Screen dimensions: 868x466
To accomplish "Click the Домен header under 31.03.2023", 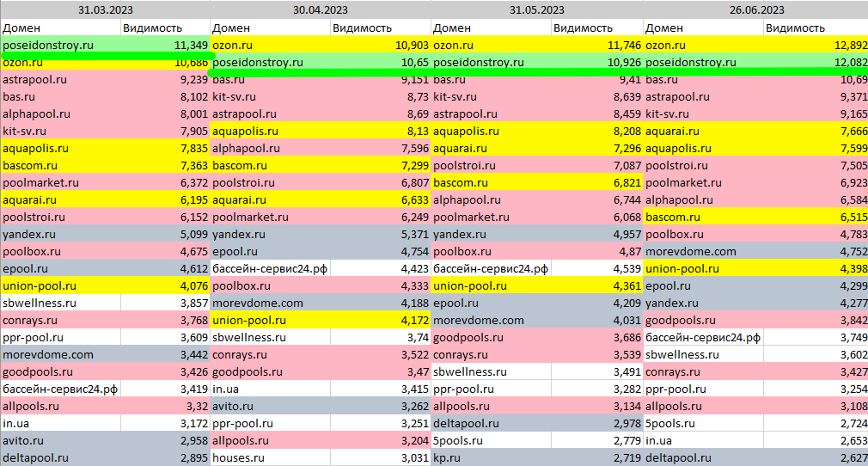I will tap(60, 28).
